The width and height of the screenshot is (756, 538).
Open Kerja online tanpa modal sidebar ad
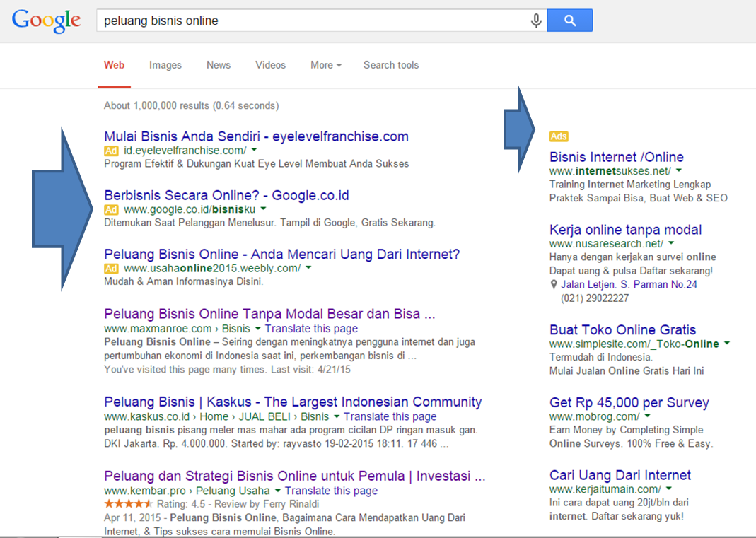click(x=626, y=230)
